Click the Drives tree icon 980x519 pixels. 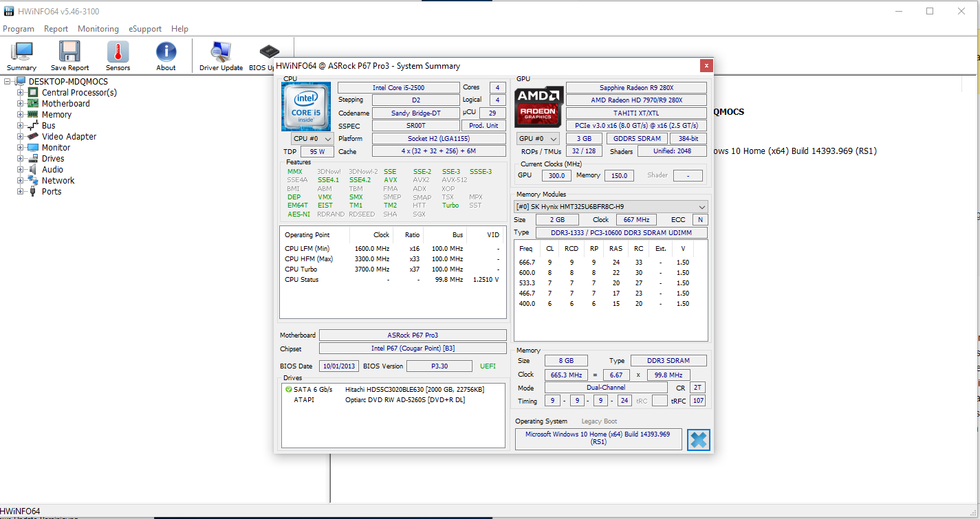tap(33, 158)
